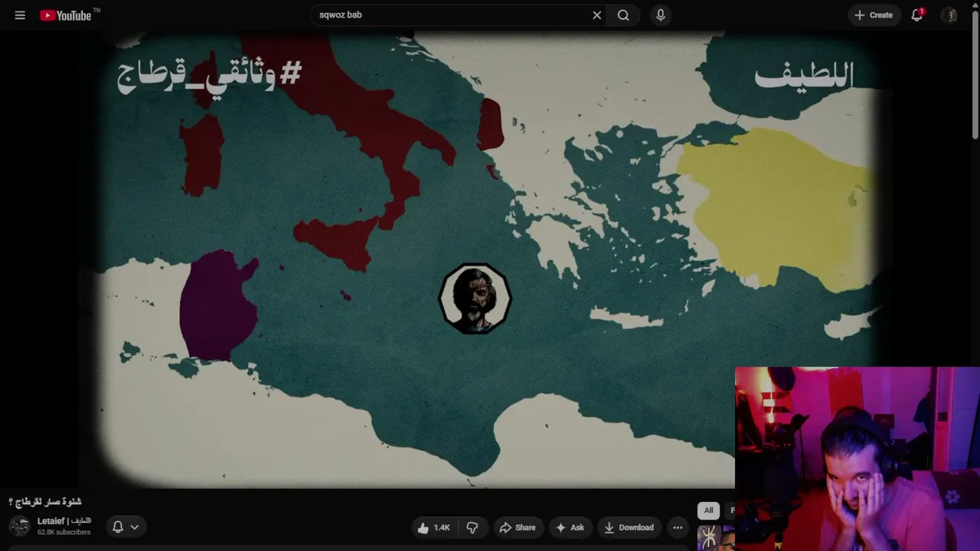Open the Letaief channel avatar
980x551 pixels.
(19, 527)
